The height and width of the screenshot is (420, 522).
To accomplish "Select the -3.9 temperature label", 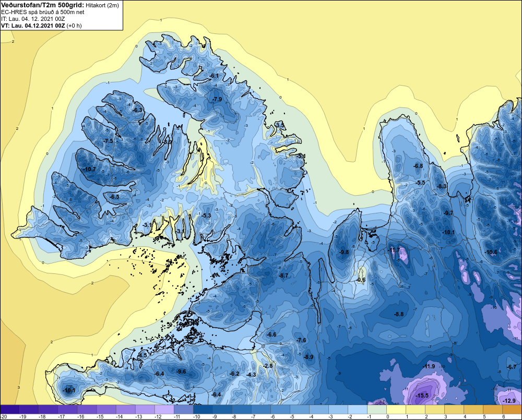I will (167, 141).
